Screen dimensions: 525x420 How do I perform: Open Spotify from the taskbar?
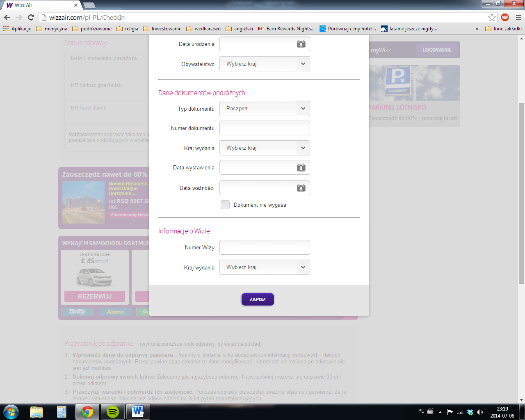click(x=112, y=411)
